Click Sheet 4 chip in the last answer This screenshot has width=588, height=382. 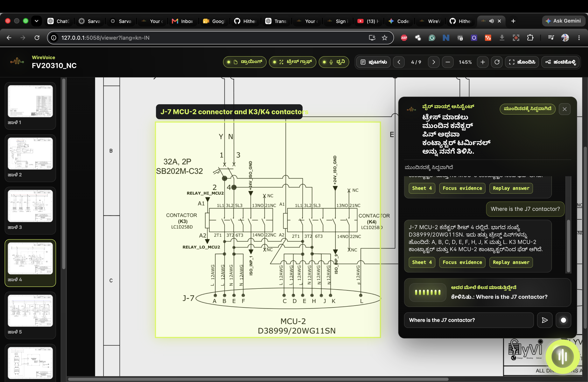pos(422,262)
